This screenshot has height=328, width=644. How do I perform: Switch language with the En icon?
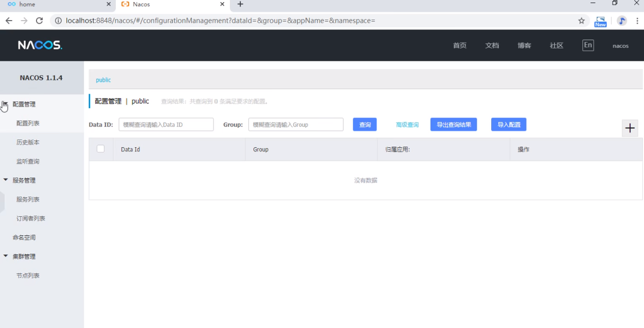[587, 45]
